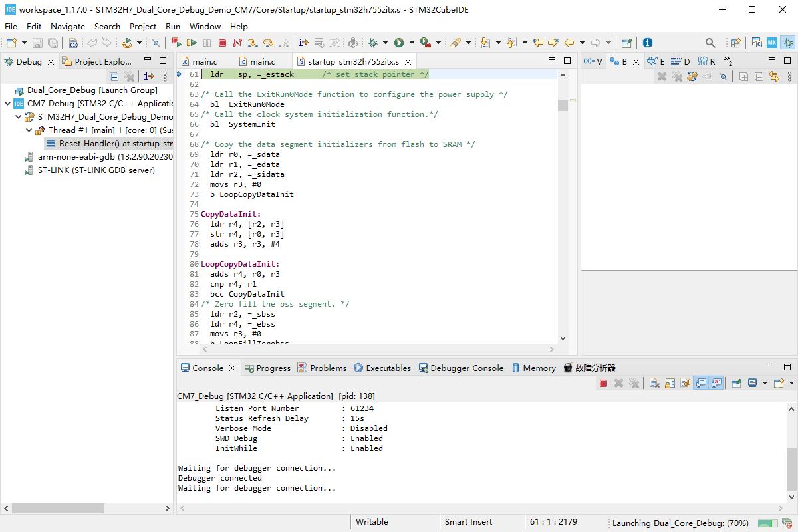Switch to the Project Explorer tab
798x532 pixels.
[98, 61]
